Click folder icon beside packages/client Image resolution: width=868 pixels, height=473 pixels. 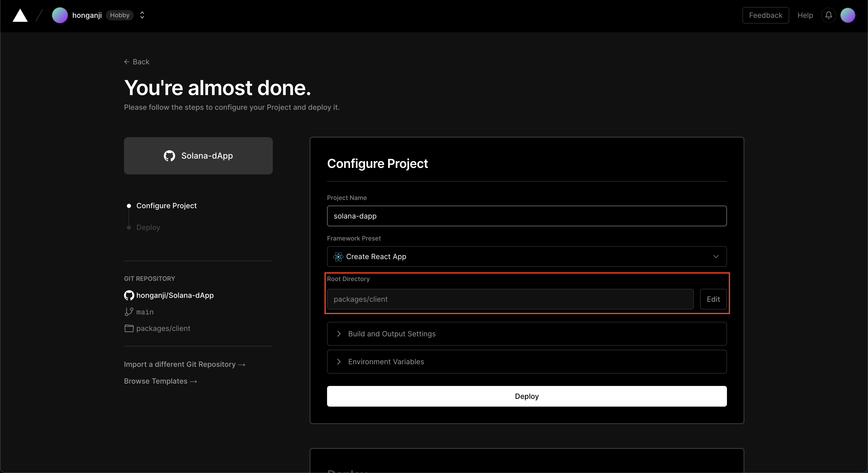(x=129, y=329)
